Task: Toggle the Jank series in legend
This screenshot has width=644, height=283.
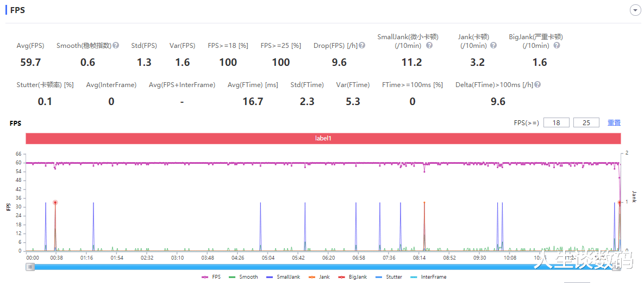Action: click(x=318, y=277)
